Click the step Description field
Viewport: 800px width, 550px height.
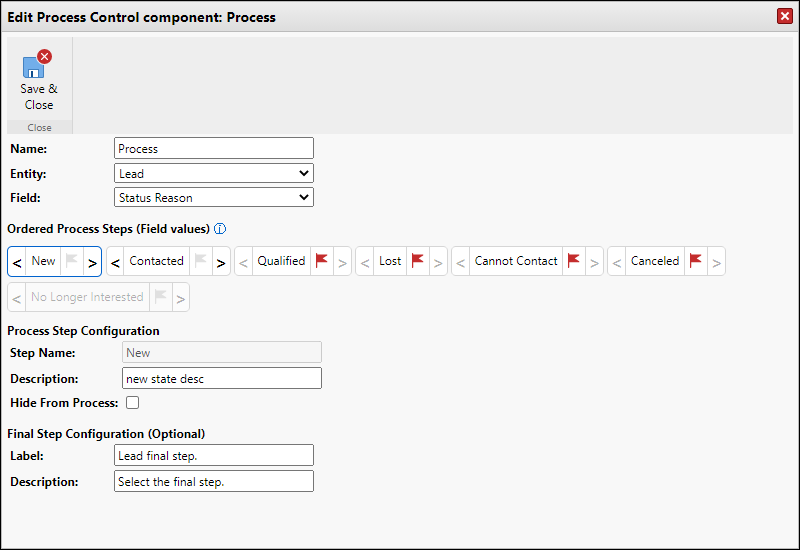(222, 378)
